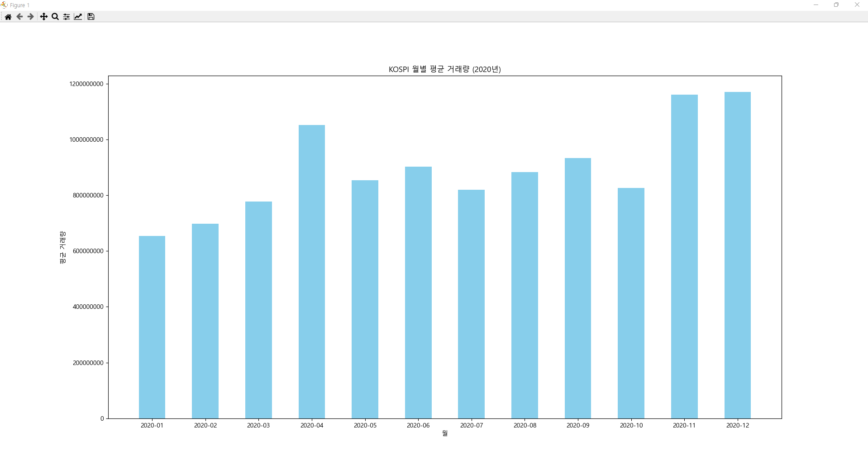Screen dimensions: 868x466
Task: Click the 2020-12 x-axis tick label
Action: tap(738, 425)
